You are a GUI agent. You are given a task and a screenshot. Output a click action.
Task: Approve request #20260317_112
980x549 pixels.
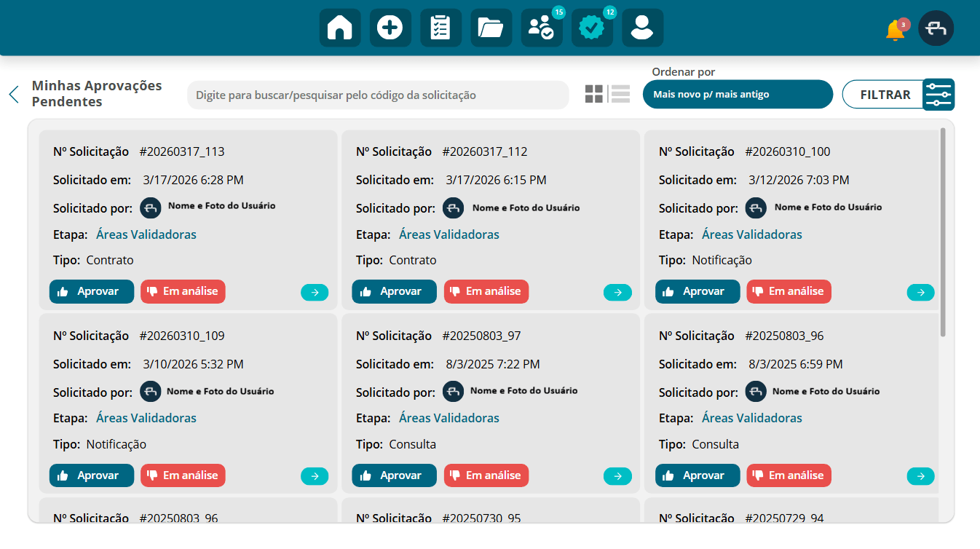[395, 291]
